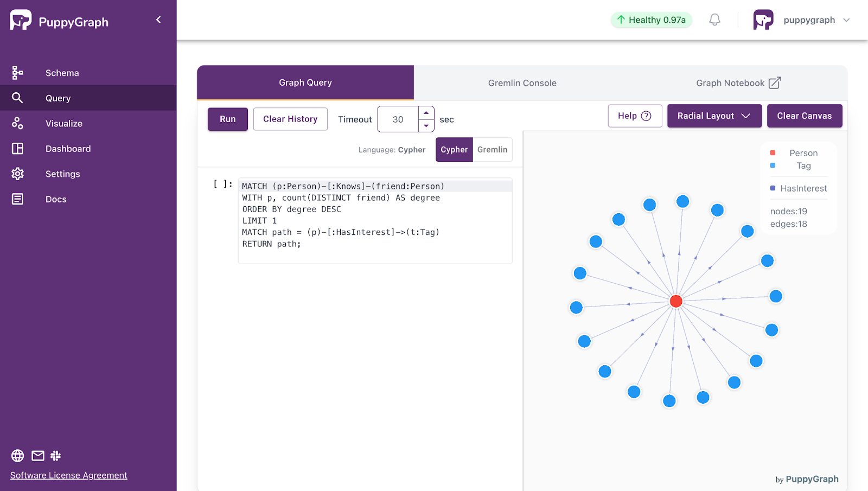Image resolution: width=868 pixels, height=491 pixels.
Task: Go to the Docs menu label
Action: (56, 199)
